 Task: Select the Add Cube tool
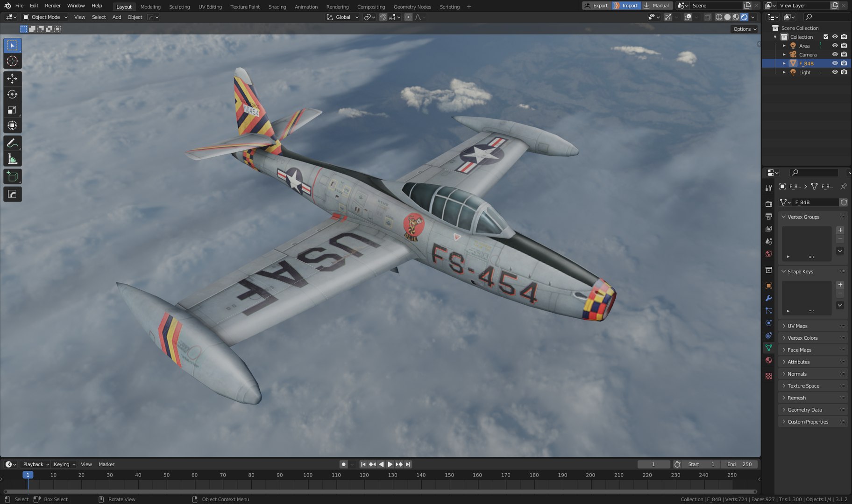point(12,177)
